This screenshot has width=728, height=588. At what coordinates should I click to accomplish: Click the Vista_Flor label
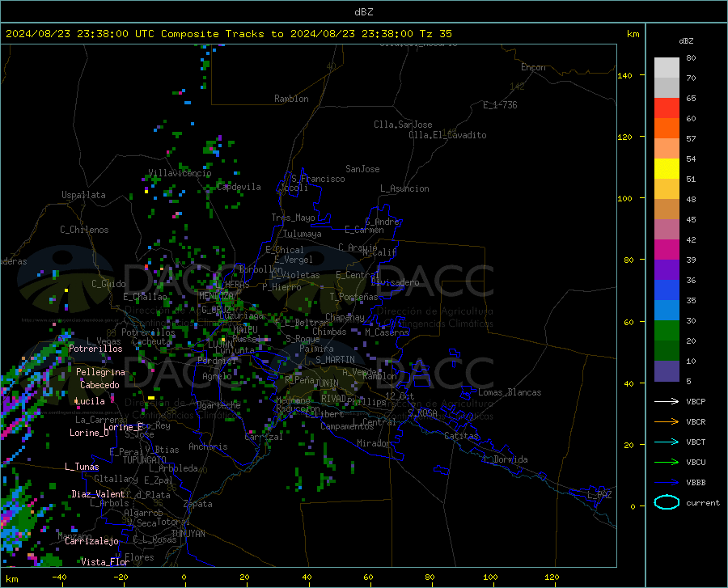point(105,562)
